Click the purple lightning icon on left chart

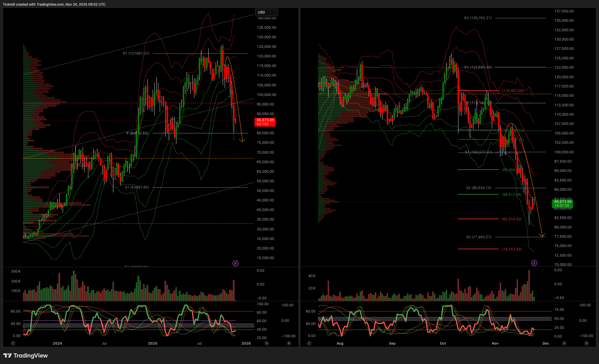click(236, 263)
